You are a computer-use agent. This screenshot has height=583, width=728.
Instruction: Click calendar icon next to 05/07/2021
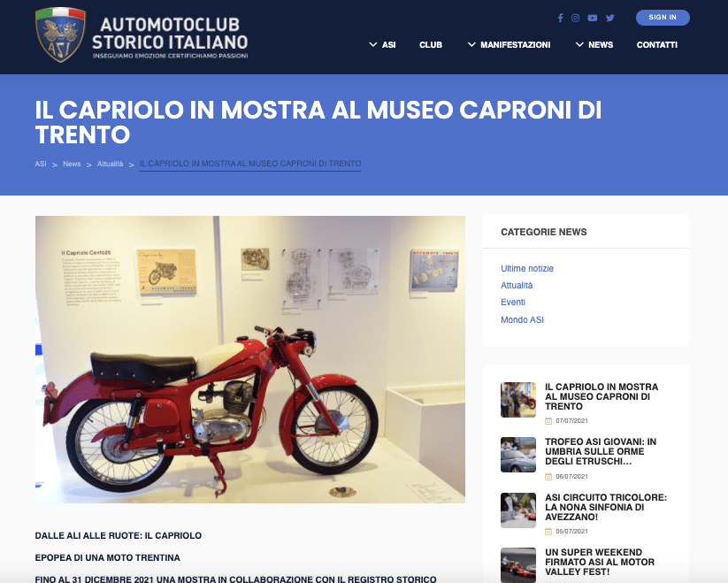coord(548,532)
